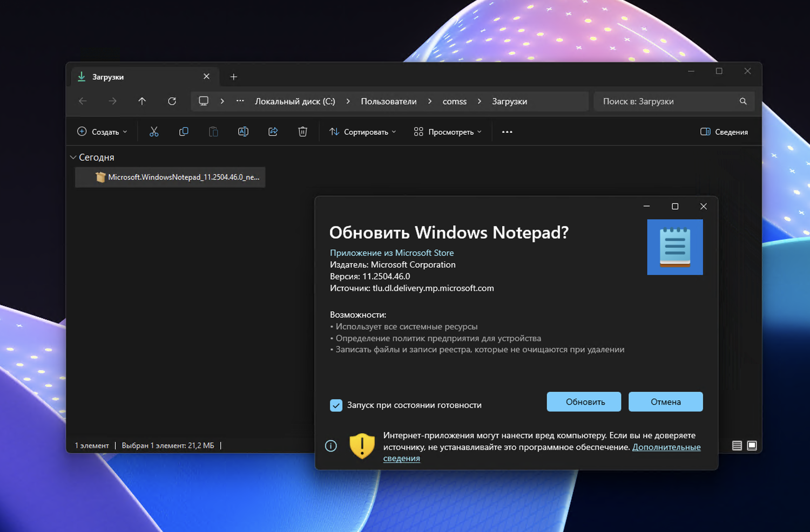Image resolution: width=810 pixels, height=532 pixels.
Task: Click the Rename icon in toolbar
Action: [x=243, y=132]
